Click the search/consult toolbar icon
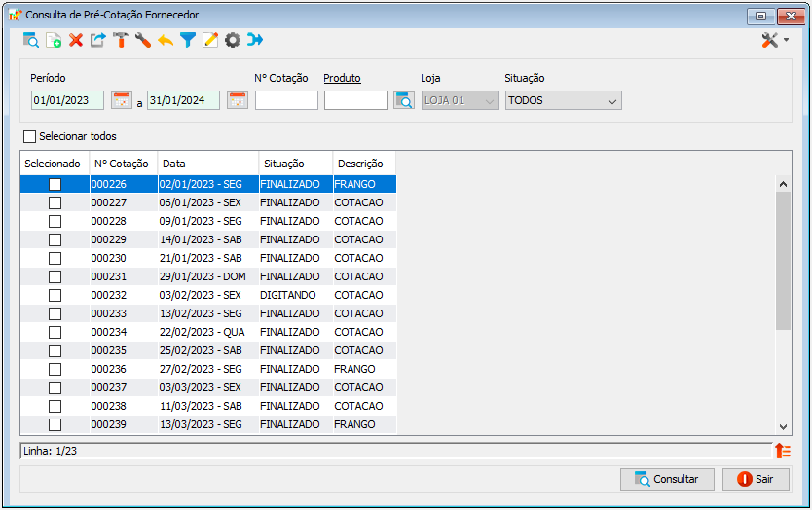Viewport: 812px width, 510px height. (x=31, y=40)
